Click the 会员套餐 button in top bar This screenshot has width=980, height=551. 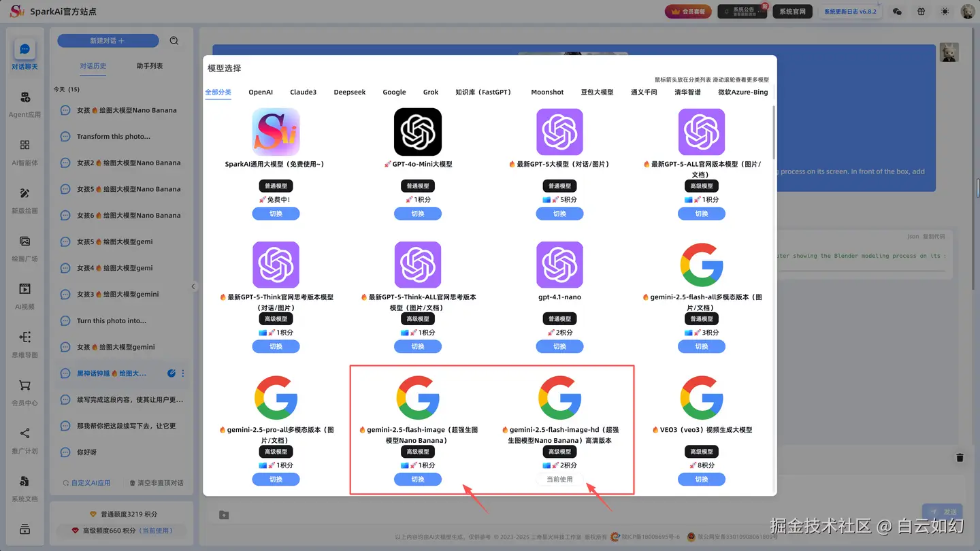(688, 12)
